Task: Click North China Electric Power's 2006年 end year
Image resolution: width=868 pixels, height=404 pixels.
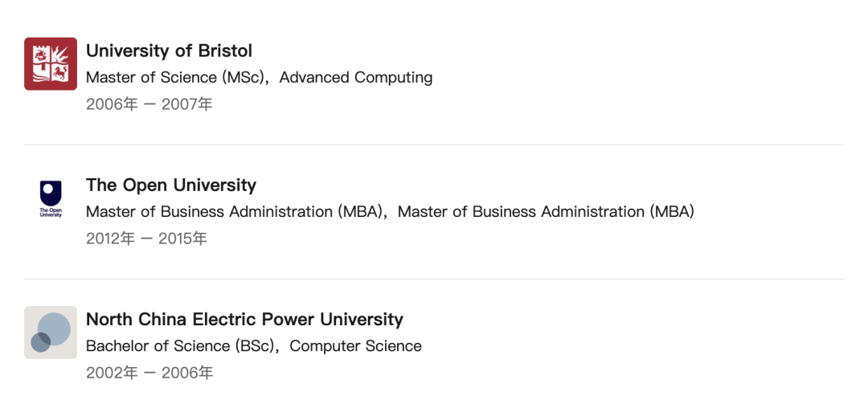Action: (x=187, y=373)
